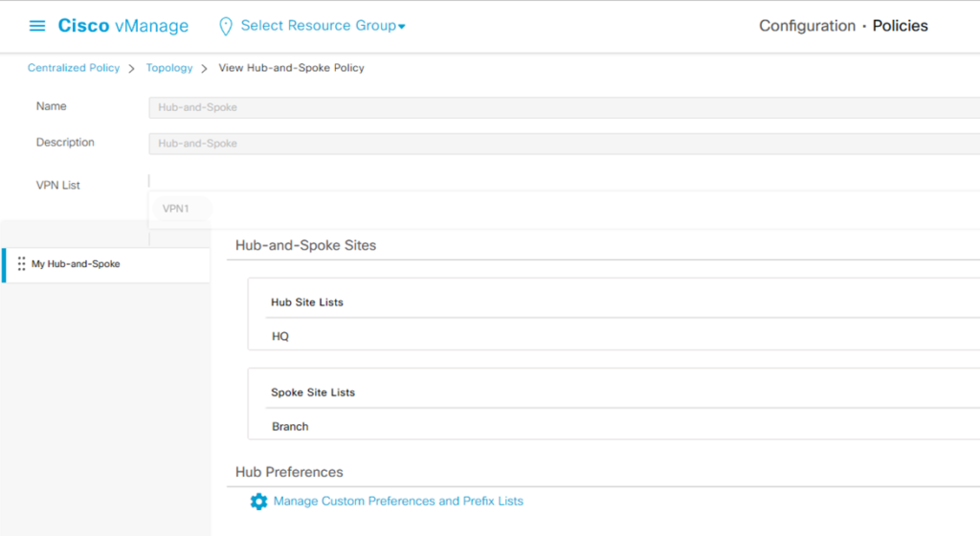Grab the drag handle beside My Hub-and-Spoke
This screenshot has width=980, height=536.
tap(21, 264)
